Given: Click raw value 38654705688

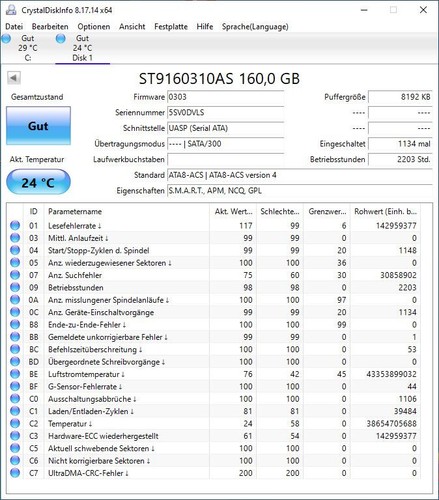Looking at the screenshot, I should [x=391, y=423].
